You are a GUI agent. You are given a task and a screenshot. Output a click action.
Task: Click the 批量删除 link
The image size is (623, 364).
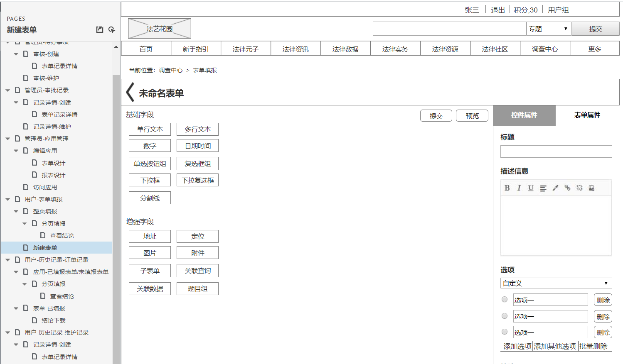[x=593, y=346]
